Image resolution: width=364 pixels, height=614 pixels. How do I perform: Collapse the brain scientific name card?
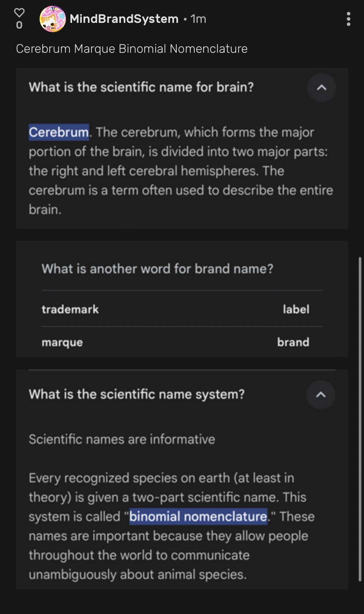321,88
